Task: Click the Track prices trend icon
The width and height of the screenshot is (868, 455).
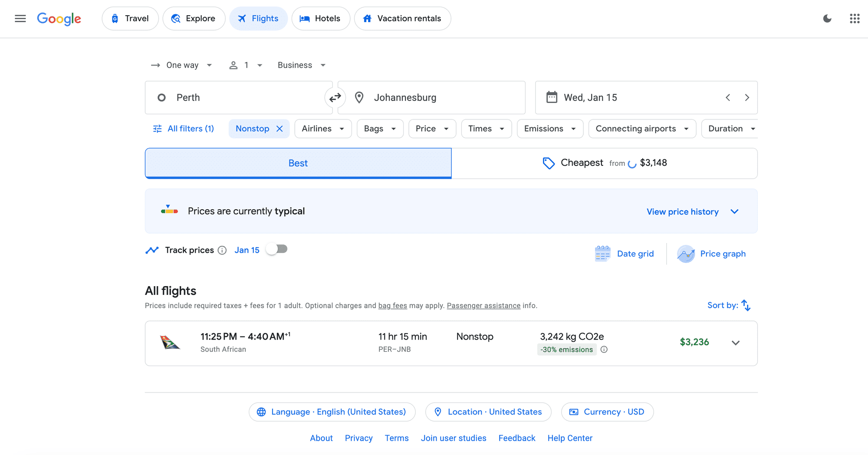Action: (x=152, y=250)
